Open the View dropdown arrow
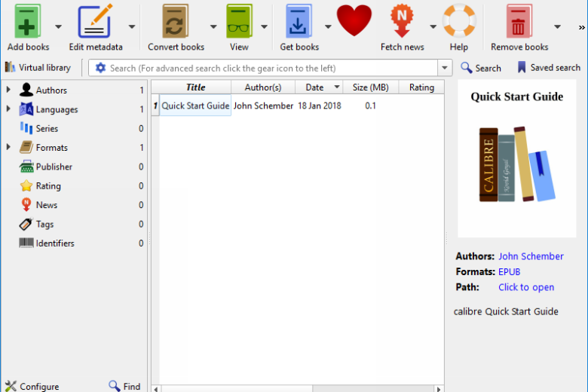588x392 pixels. 264,26
